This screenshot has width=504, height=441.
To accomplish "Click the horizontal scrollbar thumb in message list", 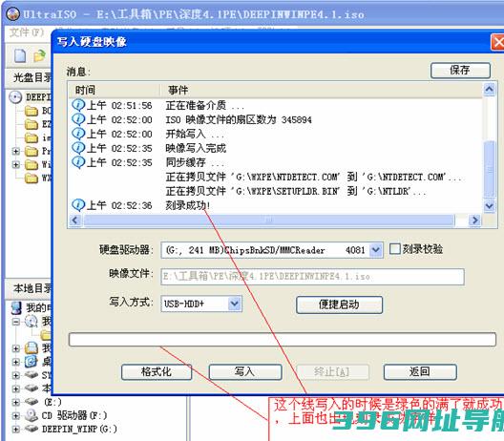I will (x=268, y=220).
